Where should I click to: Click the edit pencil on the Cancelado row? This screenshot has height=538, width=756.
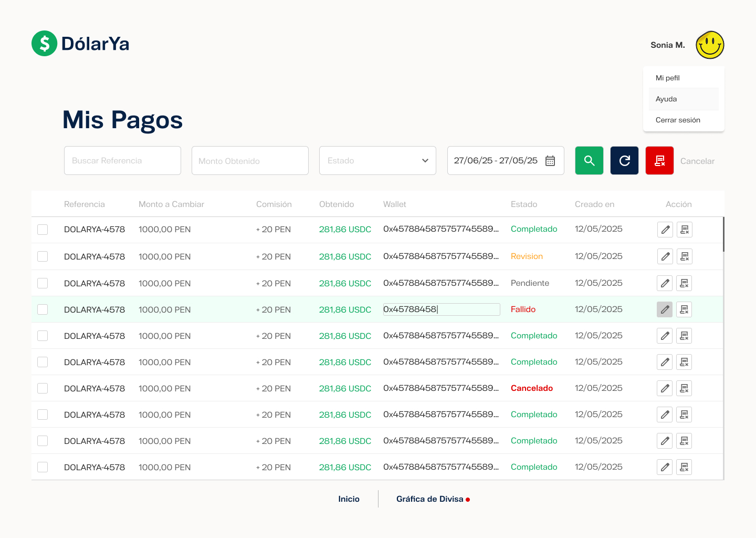(x=665, y=388)
